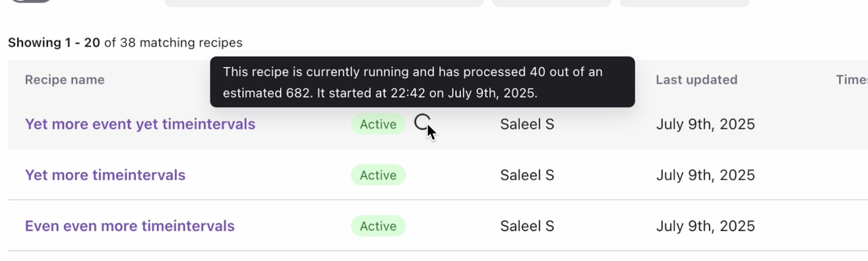Viewport: 868px width, 261px height.
Task: Click the running progress spinner icon
Action: coord(423,123)
